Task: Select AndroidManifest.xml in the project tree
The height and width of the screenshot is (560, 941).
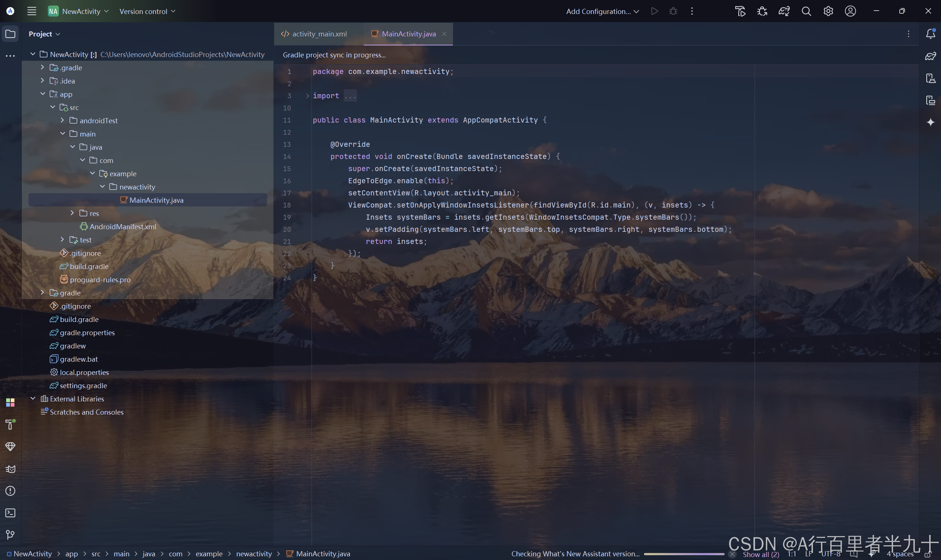Action: 123,226
